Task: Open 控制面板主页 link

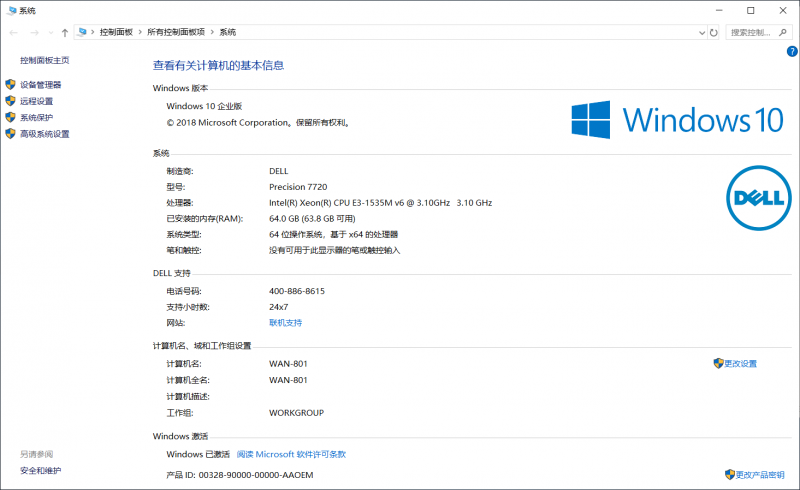Action: [45, 60]
